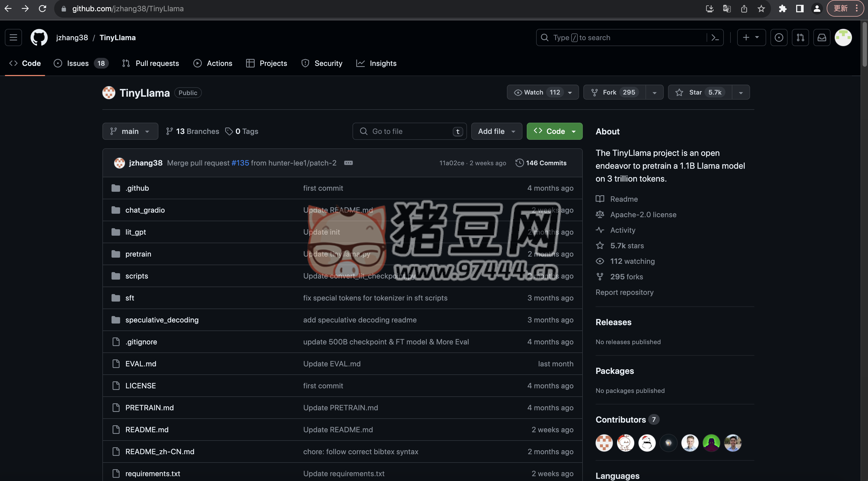
Task: Expand the Fork options caret
Action: point(654,92)
